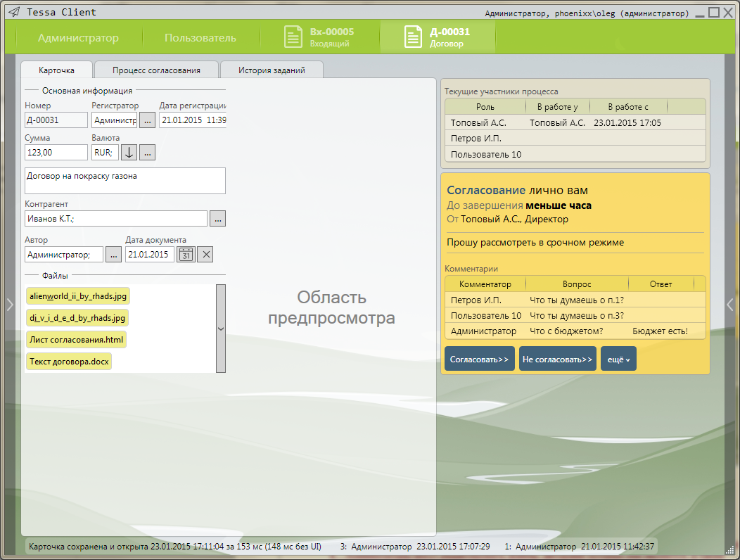Click the Сумма input field
Viewport: 740px width, 560px height.
pyautogui.click(x=56, y=152)
